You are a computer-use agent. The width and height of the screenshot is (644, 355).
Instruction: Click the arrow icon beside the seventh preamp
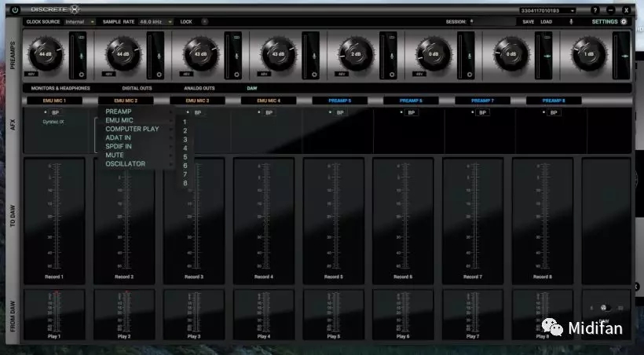coord(548,57)
